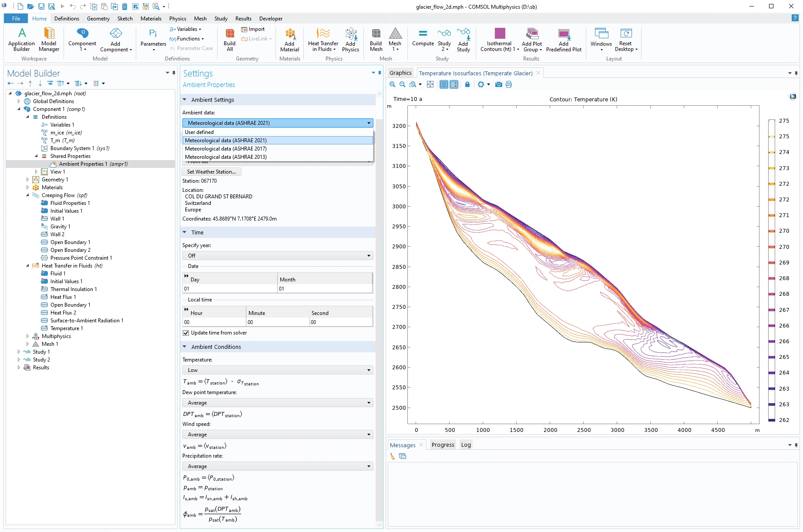Expand the Study 1 tree node
The width and height of the screenshot is (803, 532).
click(x=19, y=352)
